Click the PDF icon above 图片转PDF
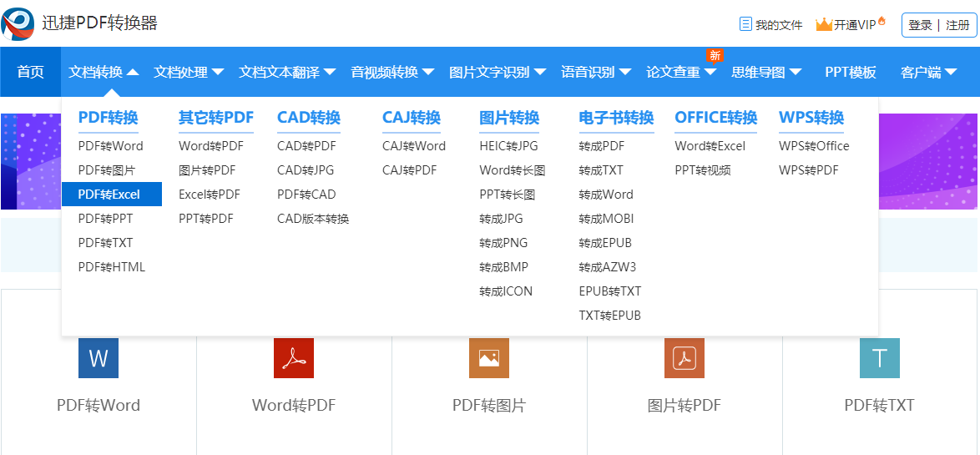Image resolution: width=980 pixels, height=455 pixels. coord(684,358)
